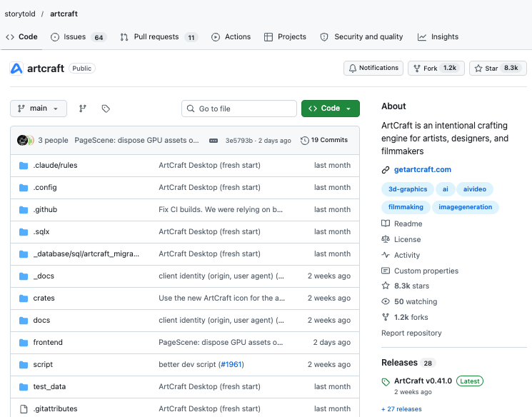Click the folder icon beside crates
The width and height of the screenshot is (532, 417).
click(24, 298)
